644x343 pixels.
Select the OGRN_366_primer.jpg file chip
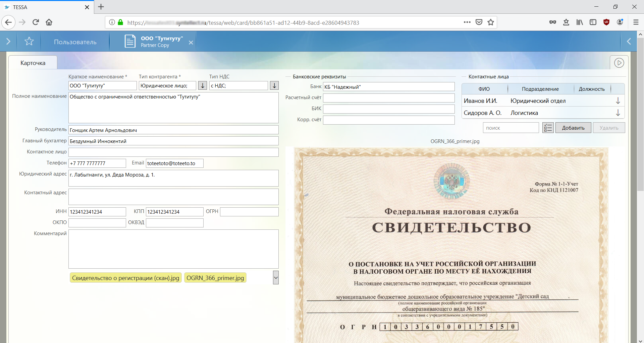pos(215,278)
